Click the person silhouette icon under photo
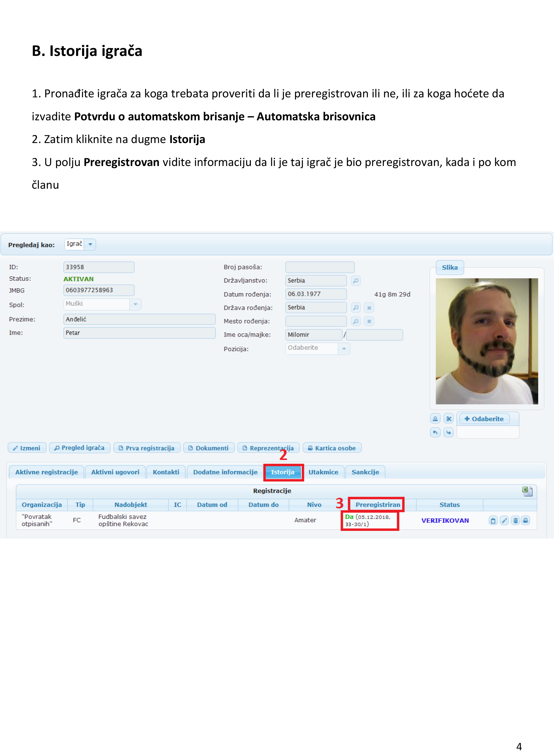The image size is (554, 756). [x=435, y=419]
